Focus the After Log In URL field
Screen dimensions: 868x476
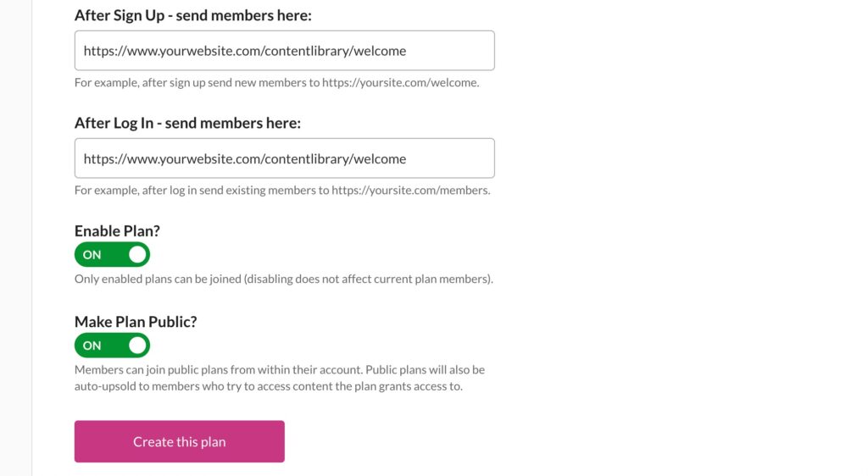[285, 158]
